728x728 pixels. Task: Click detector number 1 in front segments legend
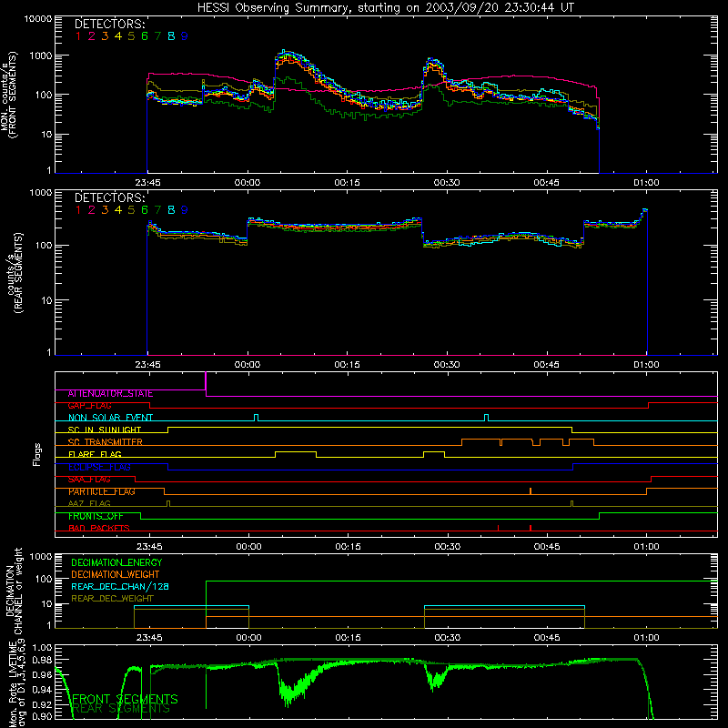78,36
